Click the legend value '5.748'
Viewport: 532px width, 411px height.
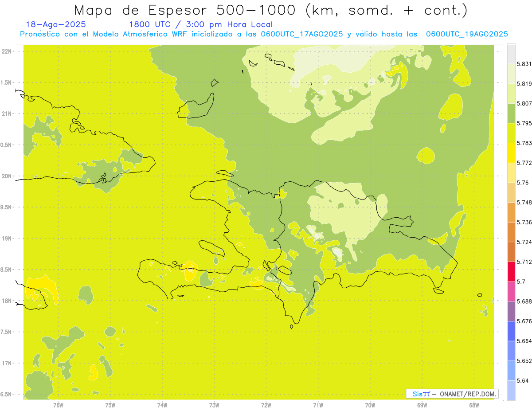tap(524, 202)
